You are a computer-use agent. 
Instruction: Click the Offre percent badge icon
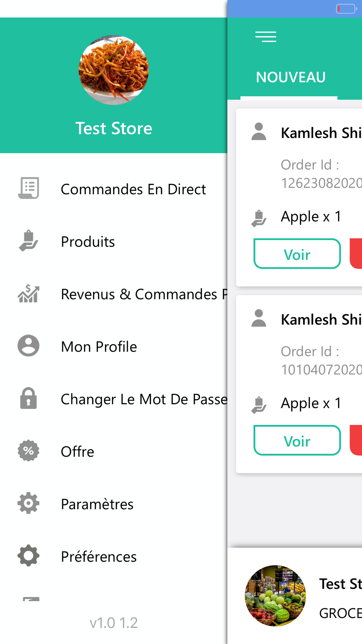click(x=29, y=451)
